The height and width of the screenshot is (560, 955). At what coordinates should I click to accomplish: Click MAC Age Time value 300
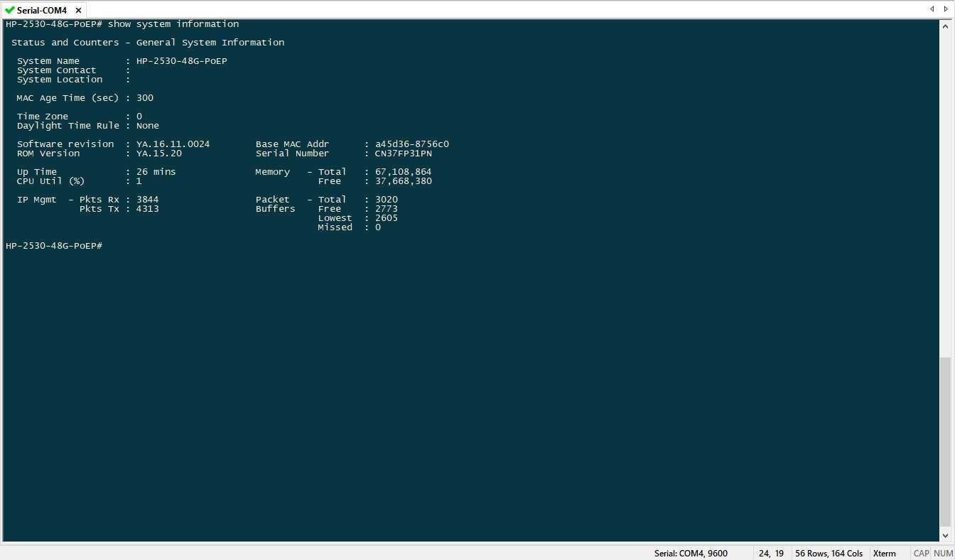coord(145,98)
